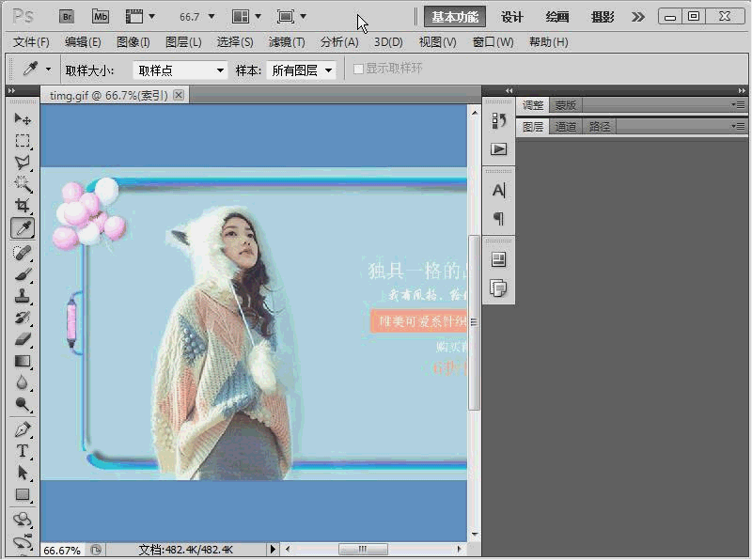Select the Clone Stamp tool
The image size is (752, 560).
tap(23, 296)
